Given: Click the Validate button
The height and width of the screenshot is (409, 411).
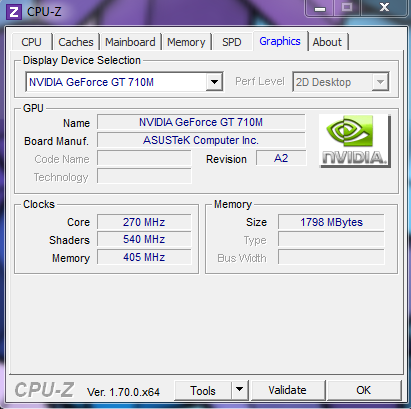Looking at the screenshot, I should [288, 390].
